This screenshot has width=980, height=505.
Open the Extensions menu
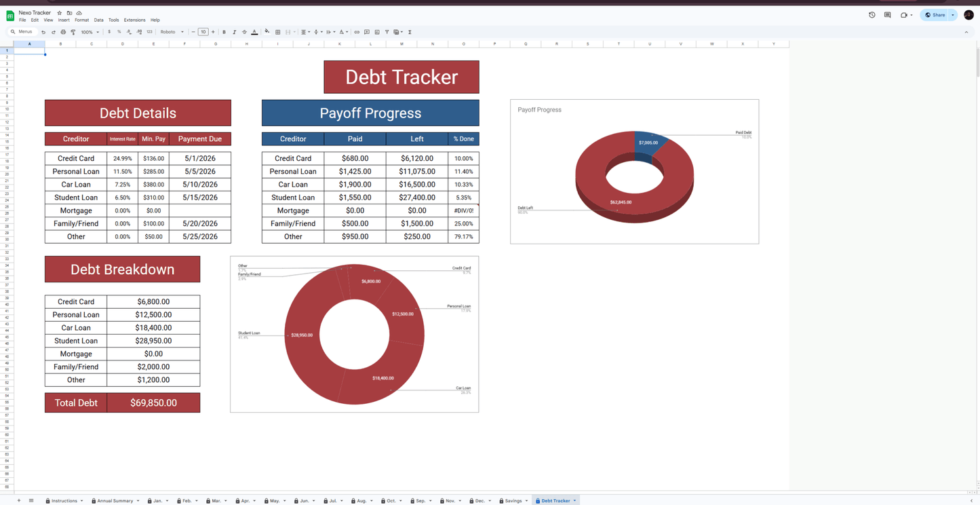tap(134, 20)
